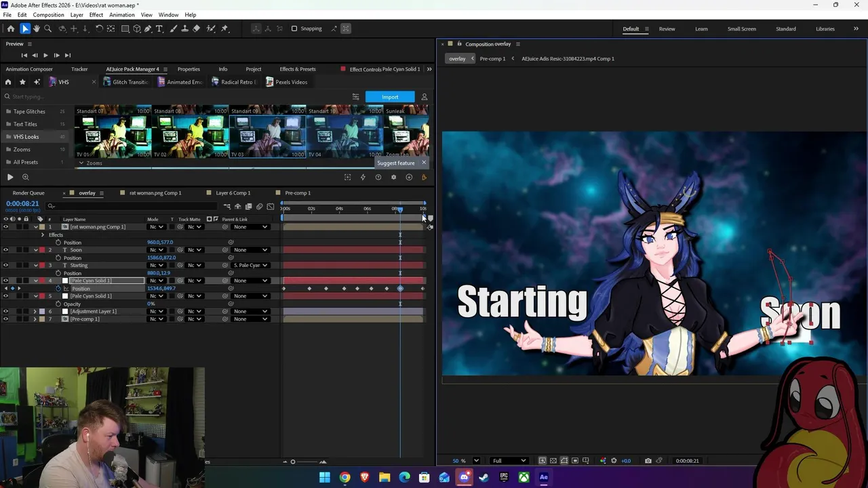Switch to the Learn workspace
The image size is (868, 488).
click(701, 28)
